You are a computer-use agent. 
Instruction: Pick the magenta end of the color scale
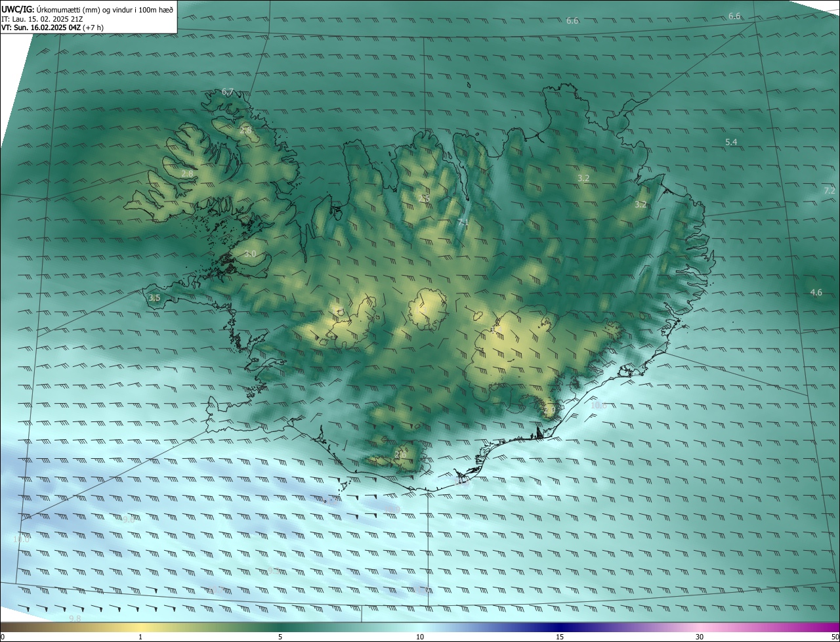click(x=828, y=628)
